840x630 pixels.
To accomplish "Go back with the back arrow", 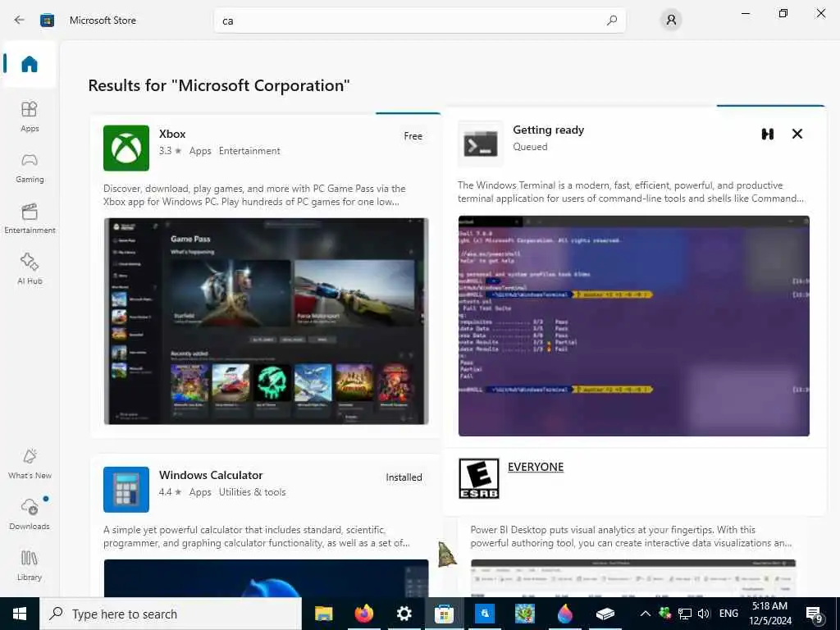I will pos(20,21).
